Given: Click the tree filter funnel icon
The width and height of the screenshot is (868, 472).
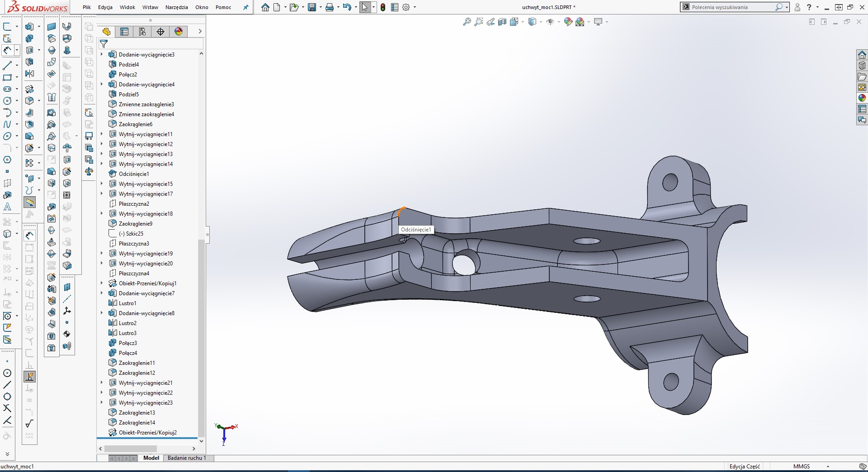Looking at the screenshot, I should (104, 44).
